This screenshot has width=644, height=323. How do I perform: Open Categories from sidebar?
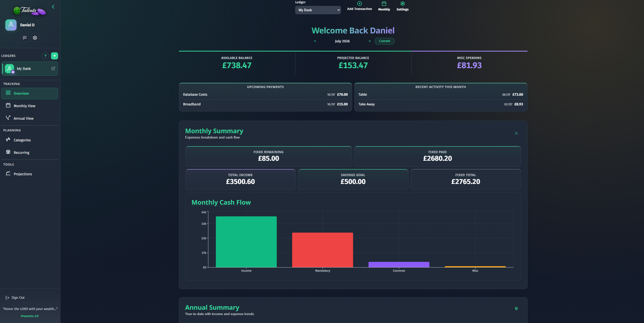[x=30, y=140]
